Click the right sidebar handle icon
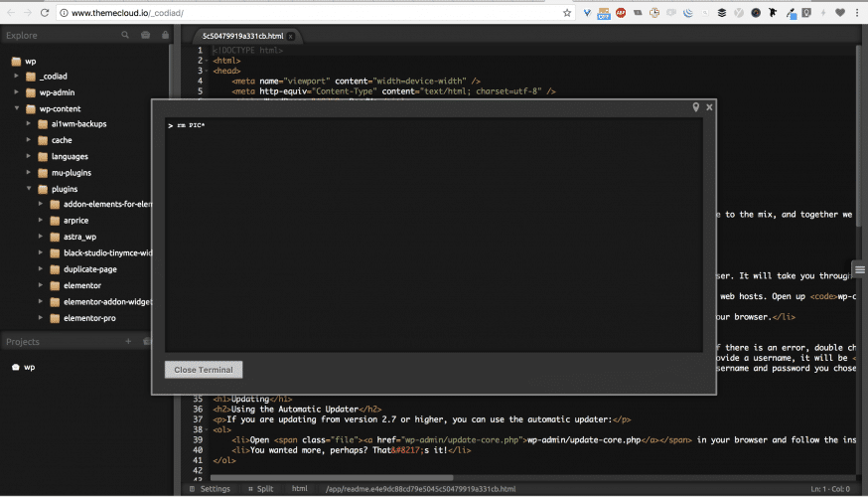The height and width of the screenshot is (497, 868). [x=859, y=268]
